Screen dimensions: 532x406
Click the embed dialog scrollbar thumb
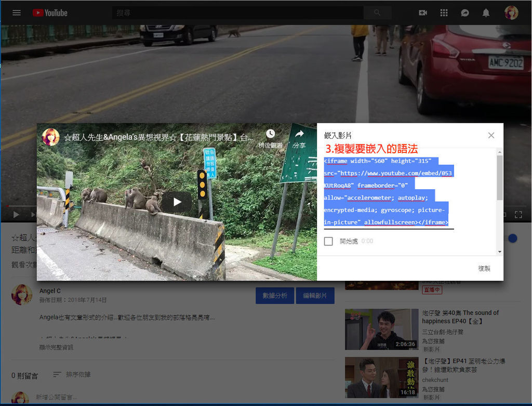[499, 178]
